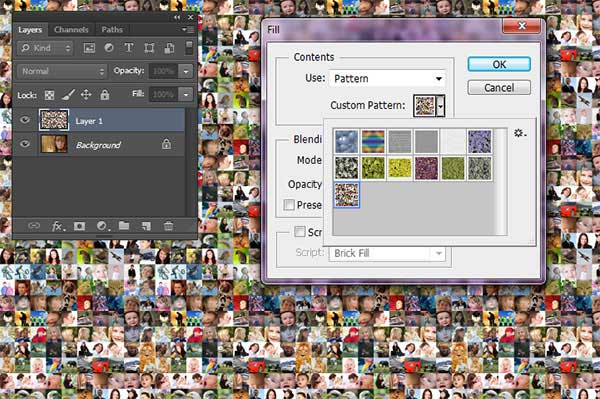
Task: Click the Background layer thumbnail
Action: [54, 144]
